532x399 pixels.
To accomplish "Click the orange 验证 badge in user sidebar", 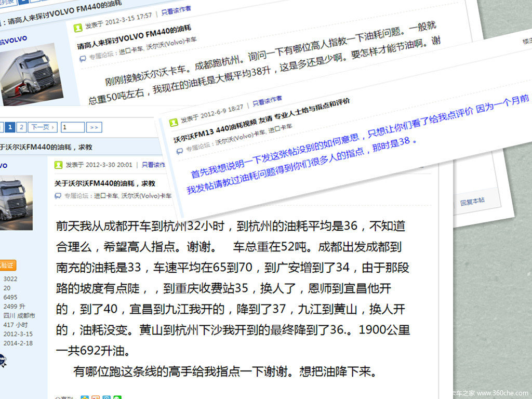I will pos(7,265).
